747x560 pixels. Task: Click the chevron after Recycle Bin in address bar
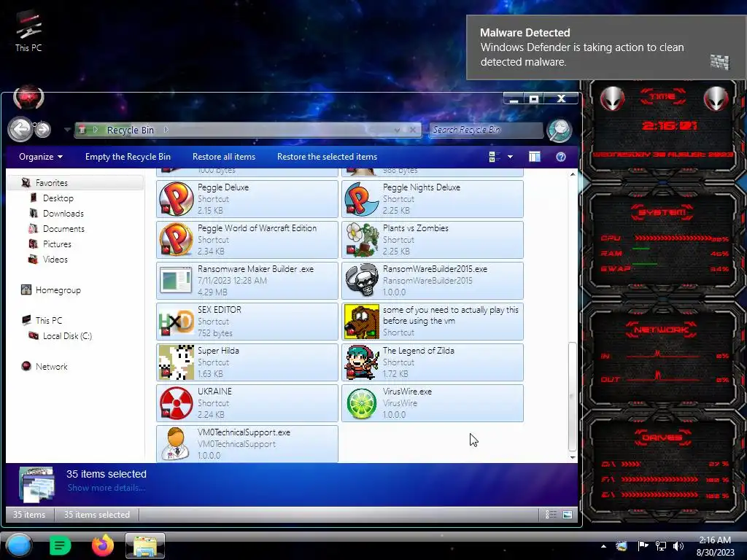click(x=166, y=130)
